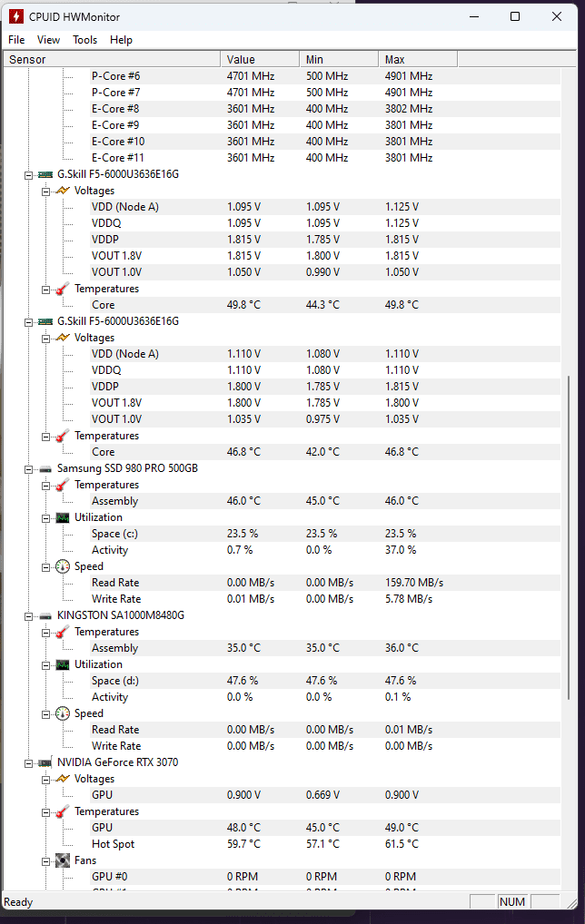Collapse Fans group under NVIDIA GeForce
Image resolution: width=585 pixels, height=924 pixels.
click(x=45, y=861)
